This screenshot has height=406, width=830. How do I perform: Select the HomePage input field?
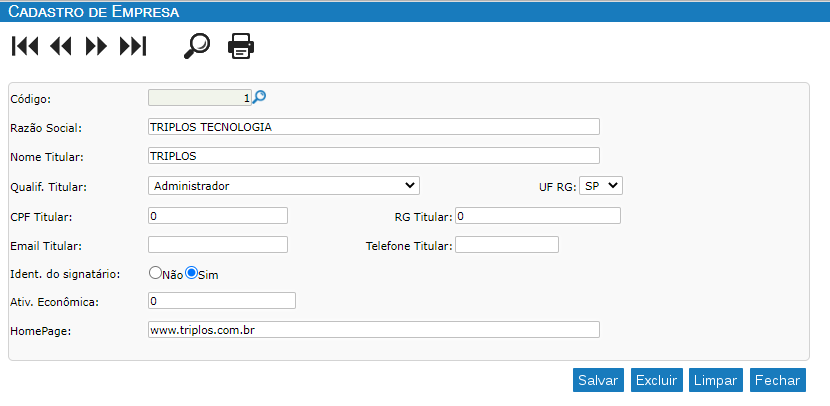coord(374,329)
